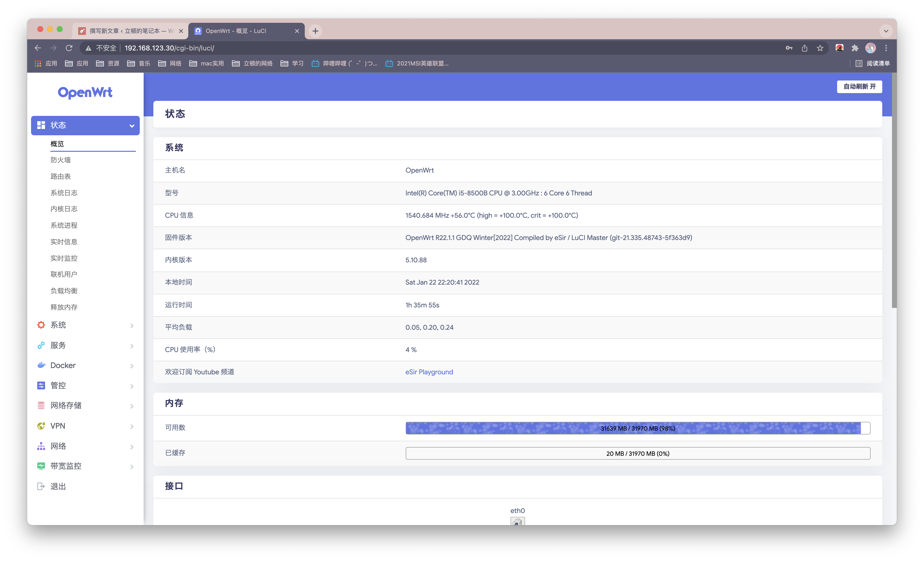Expand the 服务 menu arrow
This screenshot has width=924, height=561.
tap(132, 346)
